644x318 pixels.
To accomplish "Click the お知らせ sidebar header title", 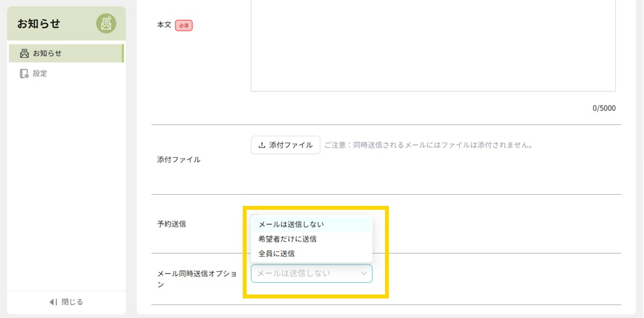I will [38, 24].
